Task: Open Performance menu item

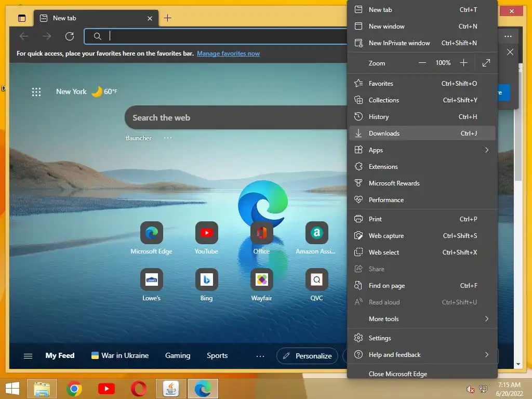Action: [422, 200]
